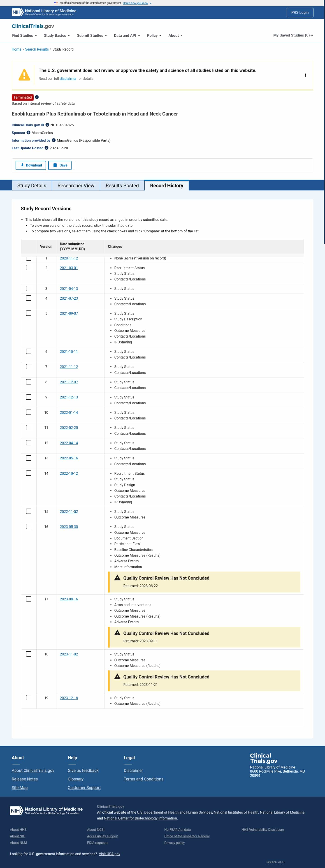Open the Glossary footer link
Viewport: 325px width, 868px height.
point(76,779)
